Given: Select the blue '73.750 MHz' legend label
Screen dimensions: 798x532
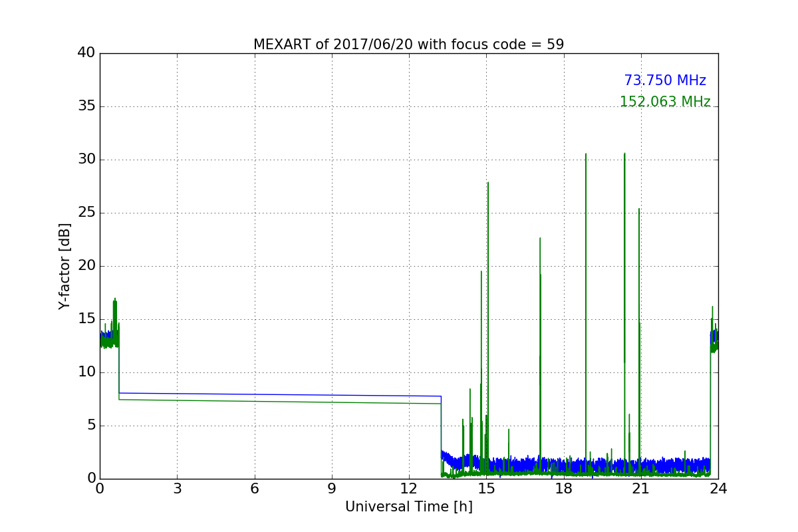Looking at the screenshot, I should pos(665,80).
